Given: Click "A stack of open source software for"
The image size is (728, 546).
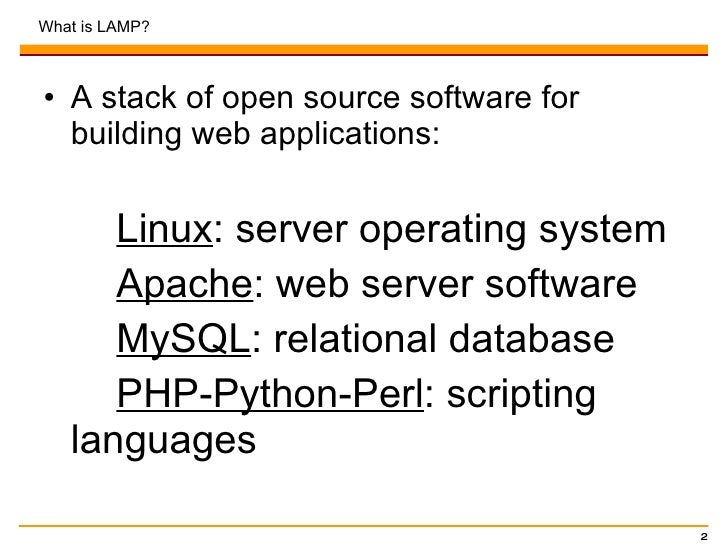Looking at the screenshot, I should (325, 98).
